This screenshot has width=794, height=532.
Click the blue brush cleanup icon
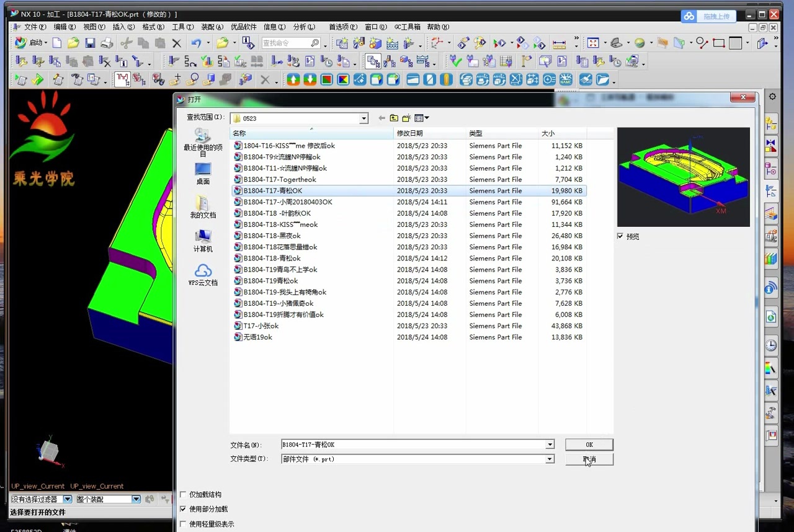(585, 79)
